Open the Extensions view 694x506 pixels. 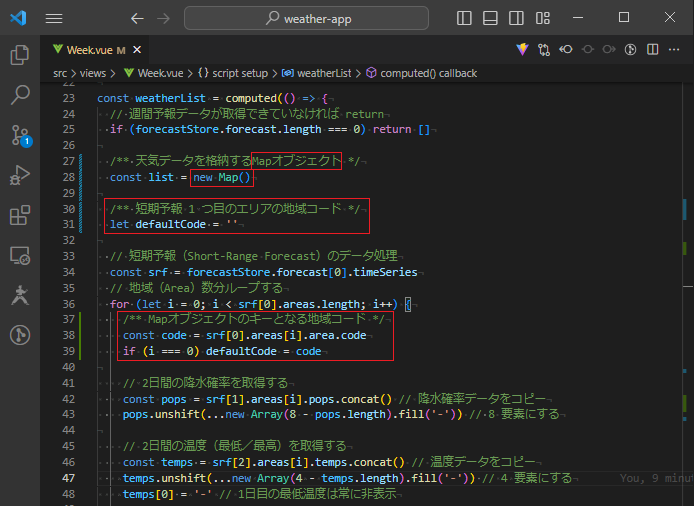[19, 215]
